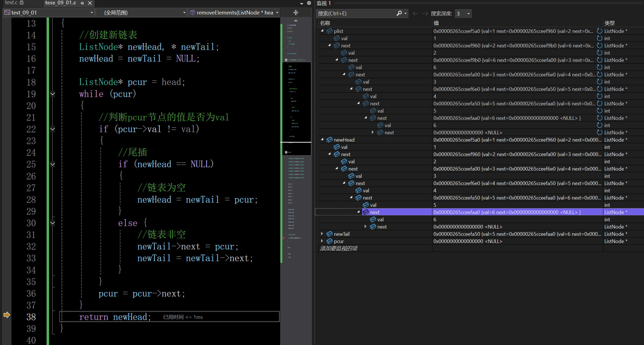Collapse the while (pcur) code block
The width and height of the screenshot is (644, 345).
point(52,94)
